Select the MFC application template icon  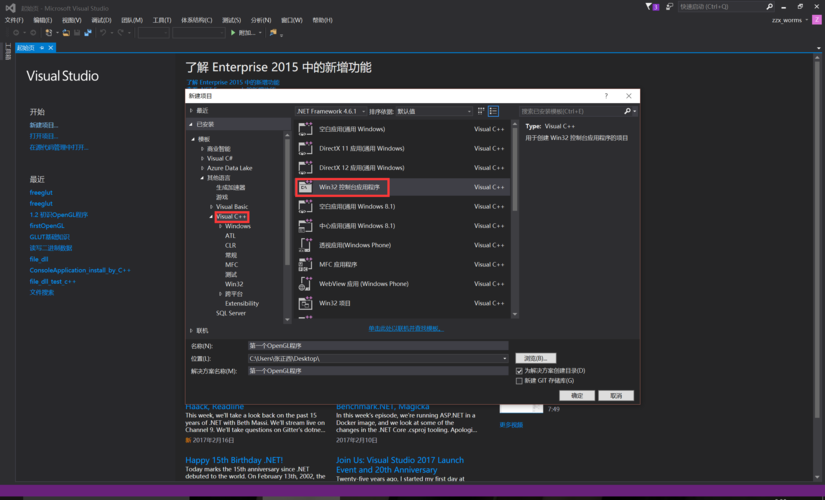305,264
